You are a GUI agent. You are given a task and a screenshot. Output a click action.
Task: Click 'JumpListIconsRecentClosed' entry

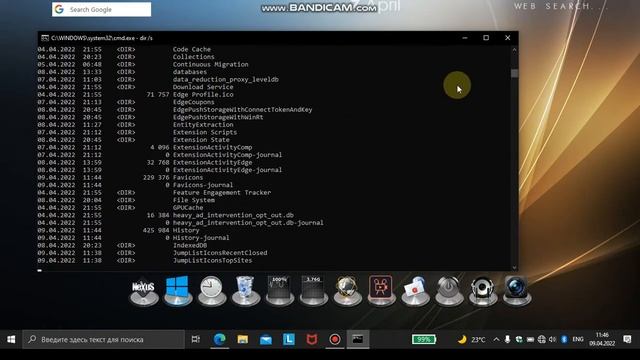[220, 253]
